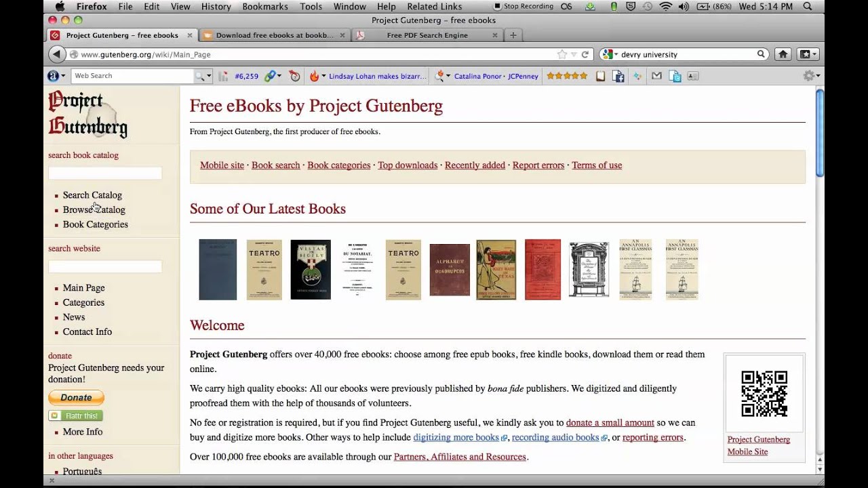868x488 pixels.
Task: Click the search book catalog input field
Action: (x=105, y=174)
